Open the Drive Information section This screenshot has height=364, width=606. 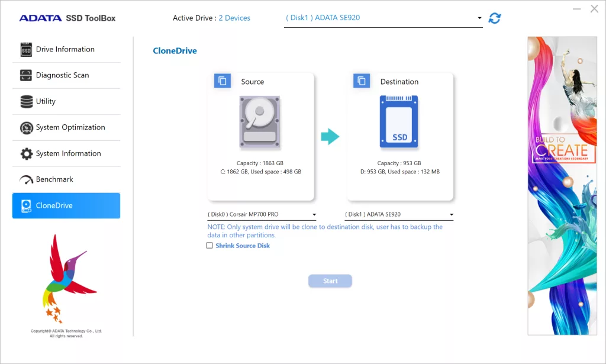[66, 50]
